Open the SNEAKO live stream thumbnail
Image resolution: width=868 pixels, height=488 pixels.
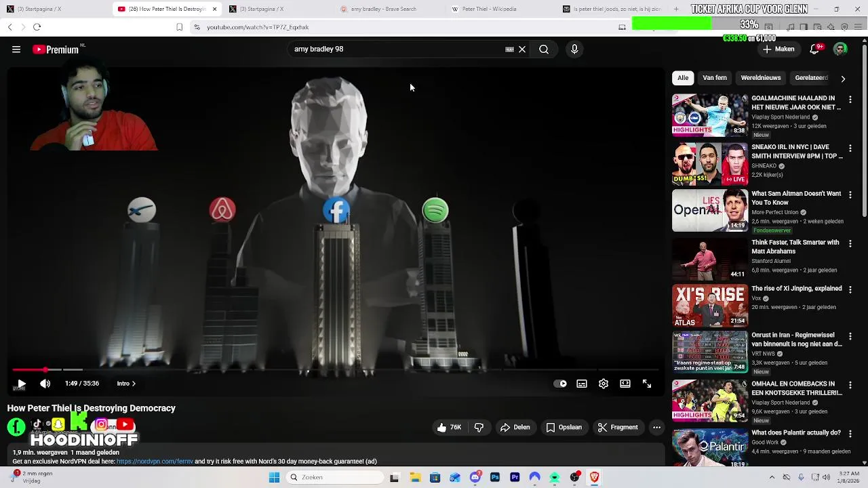coord(710,164)
